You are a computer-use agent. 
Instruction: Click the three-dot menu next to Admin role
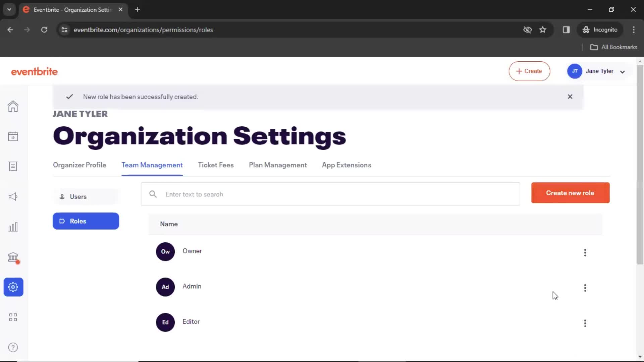[x=585, y=288]
